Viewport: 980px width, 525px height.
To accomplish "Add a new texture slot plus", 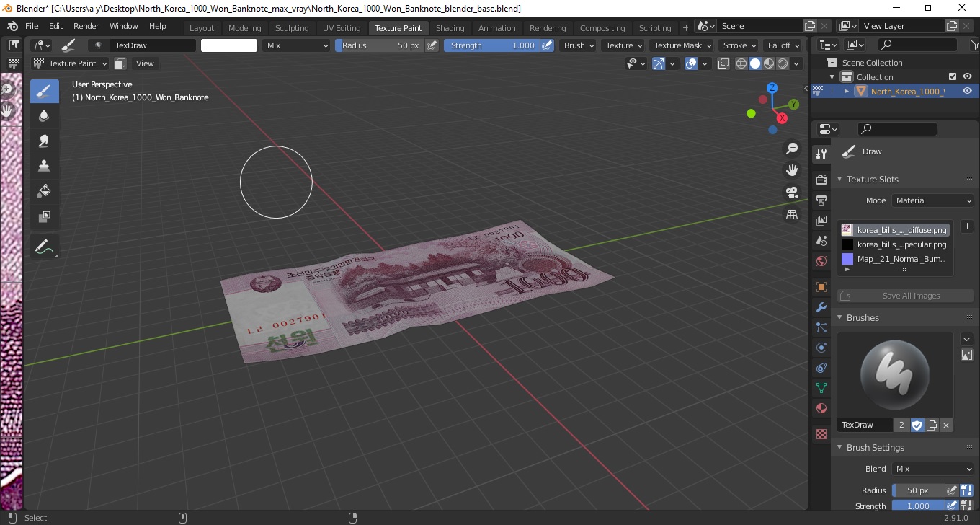I will [x=967, y=226].
